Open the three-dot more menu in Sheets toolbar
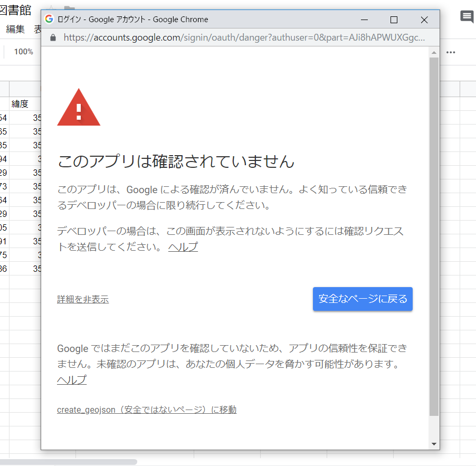Viewport: 476px width, 466px height. tap(451, 53)
